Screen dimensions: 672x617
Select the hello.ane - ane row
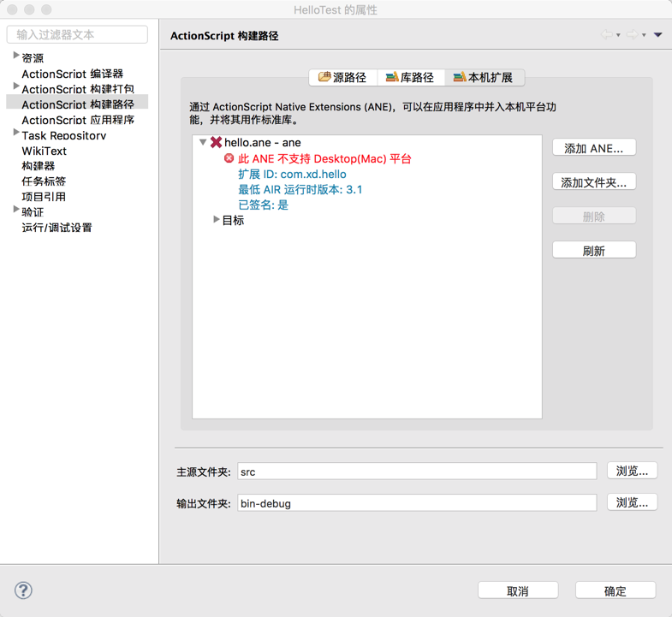[x=262, y=142]
